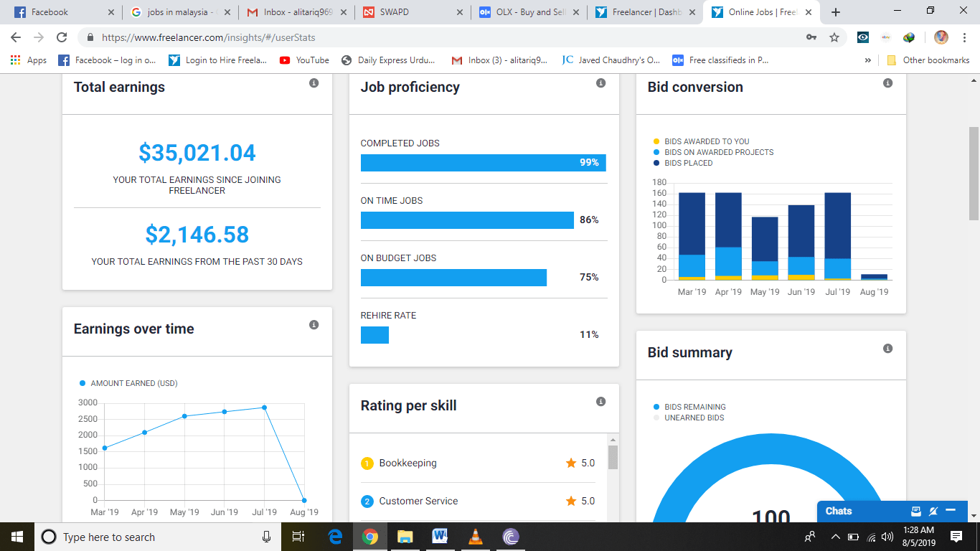Open Chats pop-out window icon
Viewport: 980px width, 551px height.
coord(915,511)
